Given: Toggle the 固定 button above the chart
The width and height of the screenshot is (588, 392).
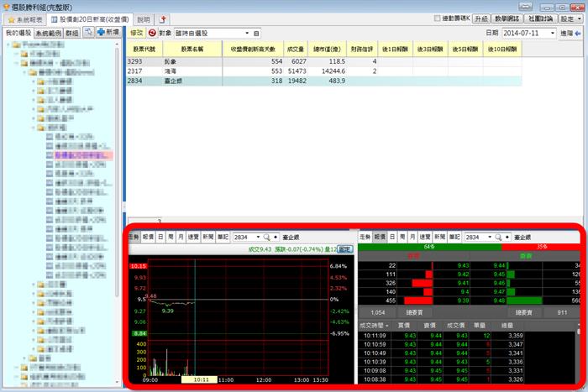Looking at the screenshot, I should pos(345,249).
